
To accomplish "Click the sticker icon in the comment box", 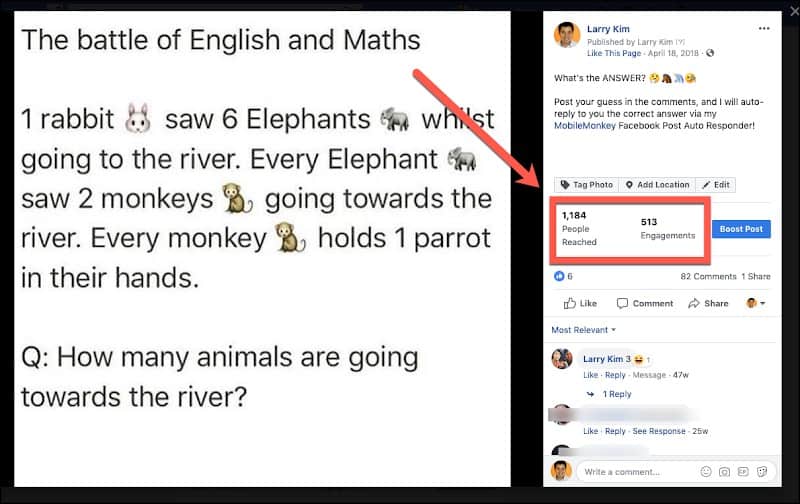I will (762, 472).
